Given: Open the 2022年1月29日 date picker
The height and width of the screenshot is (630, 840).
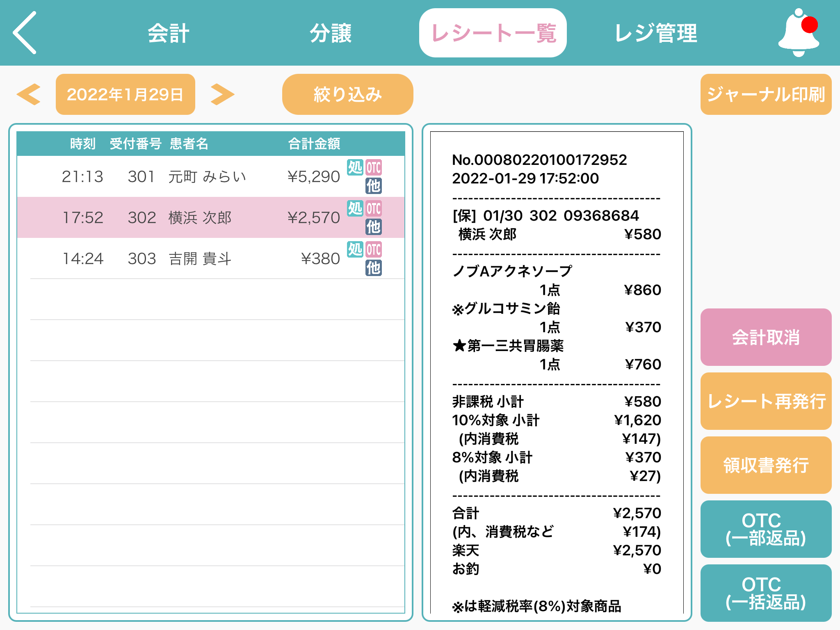Looking at the screenshot, I should pyautogui.click(x=126, y=94).
